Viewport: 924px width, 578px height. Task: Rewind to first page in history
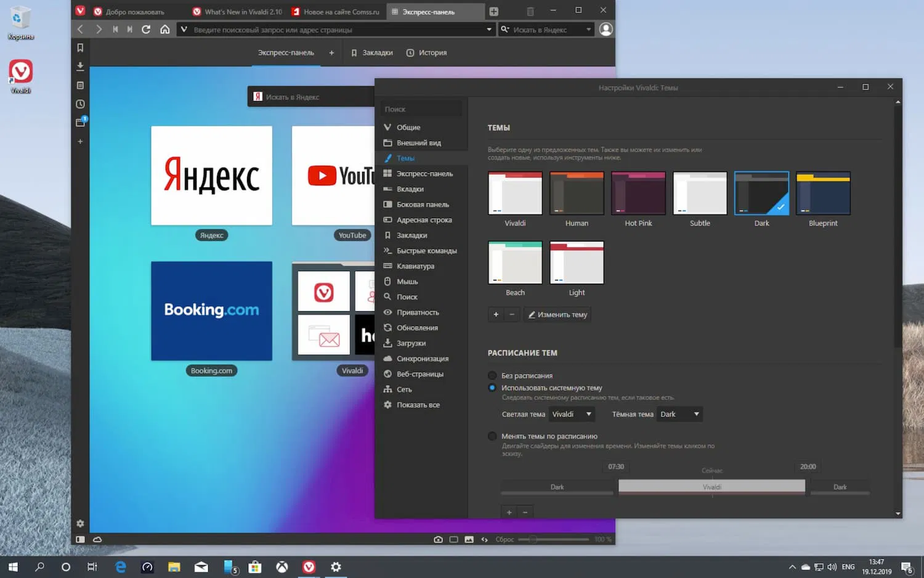click(115, 29)
